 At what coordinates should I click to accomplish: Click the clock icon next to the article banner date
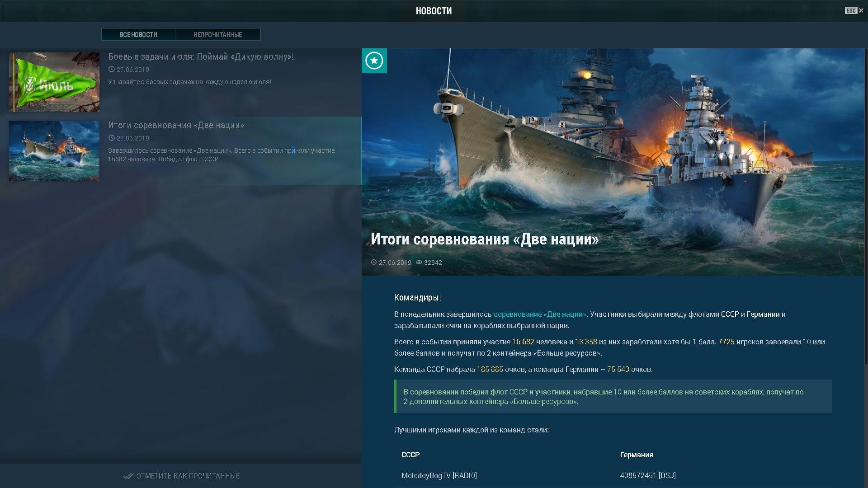(374, 263)
